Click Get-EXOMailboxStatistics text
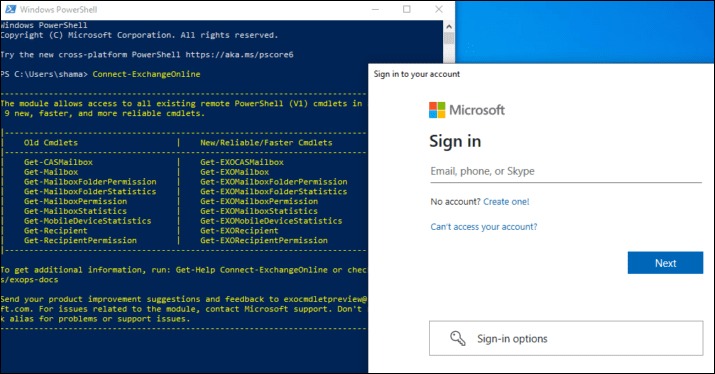This screenshot has height=374, width=715. [259, 211]
